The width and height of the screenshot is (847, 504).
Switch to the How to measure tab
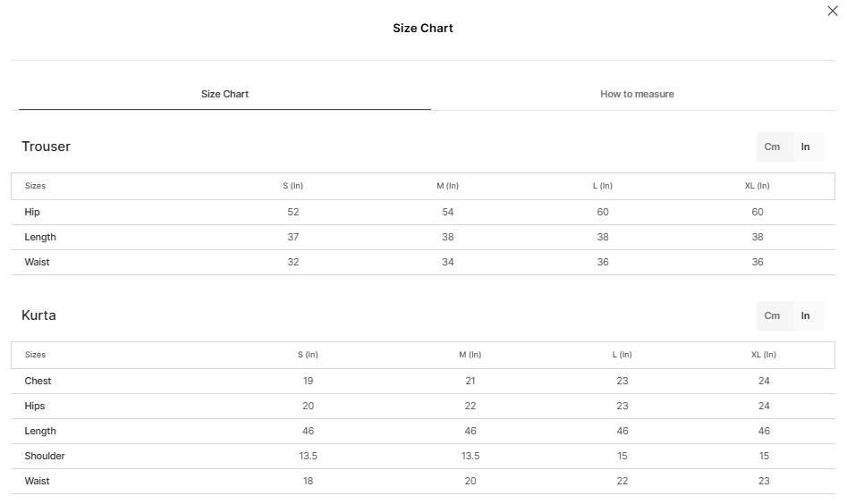click(x=637, y=94)
